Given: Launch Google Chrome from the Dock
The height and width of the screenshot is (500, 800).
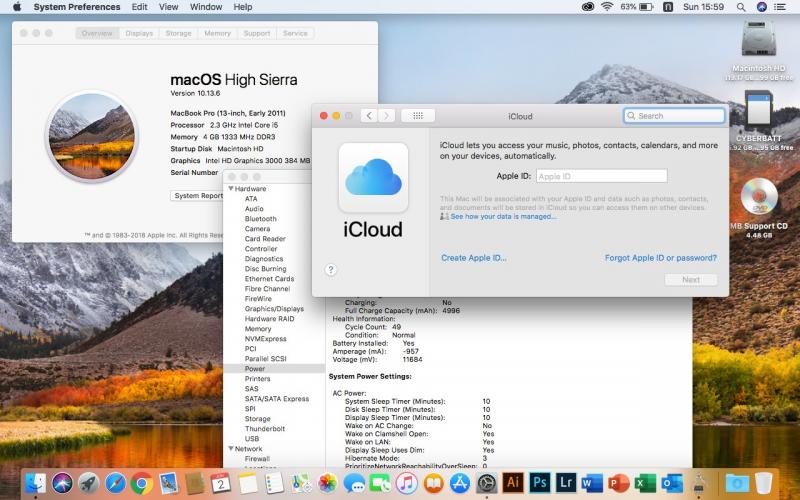Looking at the screenshot, I should pos(142,483).
